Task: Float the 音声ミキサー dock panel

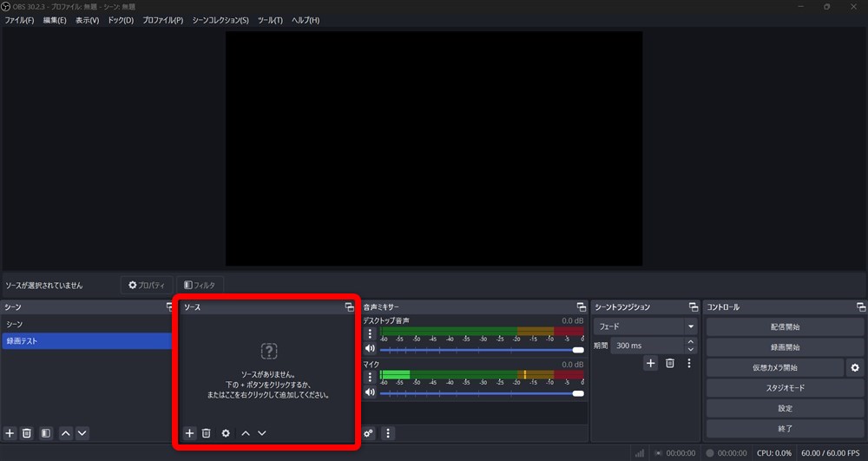Action: (x=582, y=306)
